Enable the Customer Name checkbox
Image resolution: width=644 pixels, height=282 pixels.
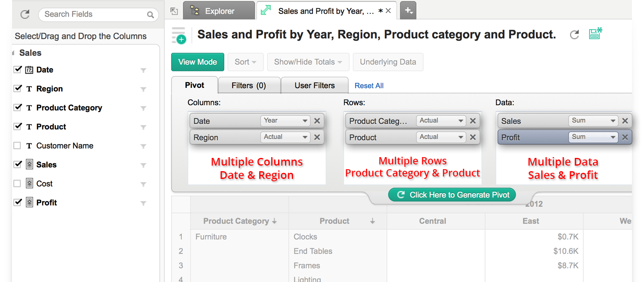pyautogui.click(x=17, y=145)
